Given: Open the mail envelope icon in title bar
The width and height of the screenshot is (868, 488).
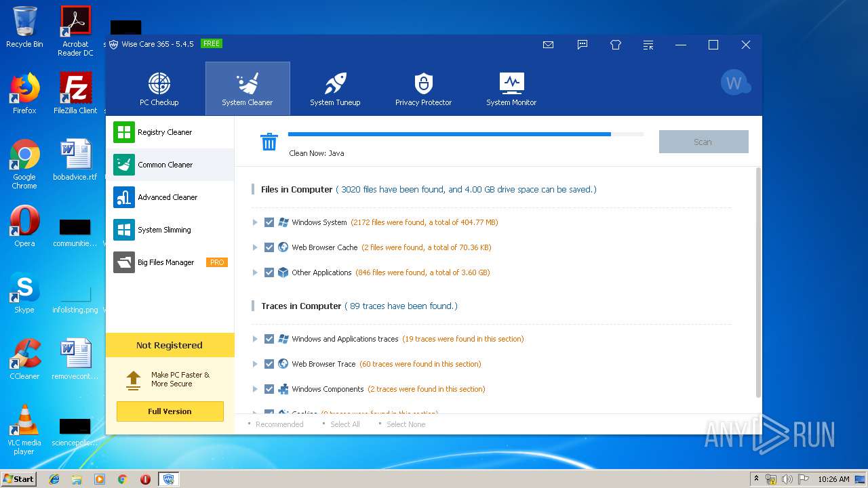Looking at the screenshot, I should pos(549,45).
